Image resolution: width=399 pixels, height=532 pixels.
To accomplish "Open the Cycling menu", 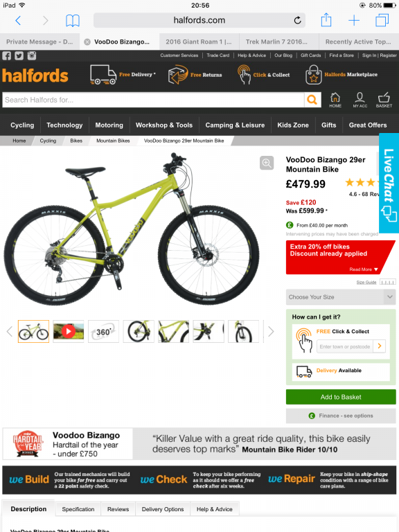I will 22,125.
